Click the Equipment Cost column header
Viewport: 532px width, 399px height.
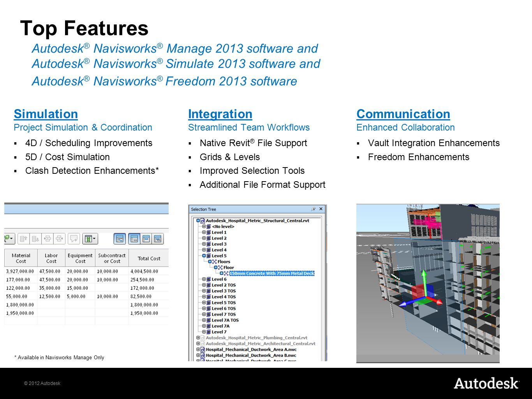click(80, 258)
